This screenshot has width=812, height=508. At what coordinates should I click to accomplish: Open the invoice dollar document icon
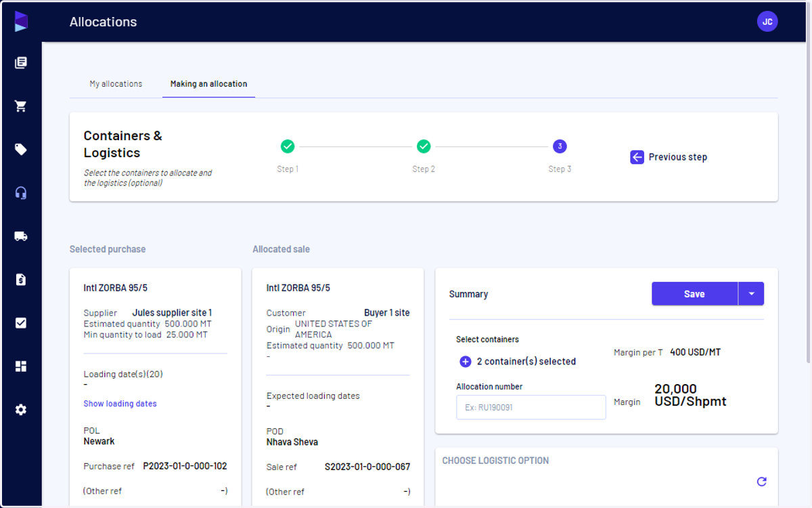tap(21, 280)
